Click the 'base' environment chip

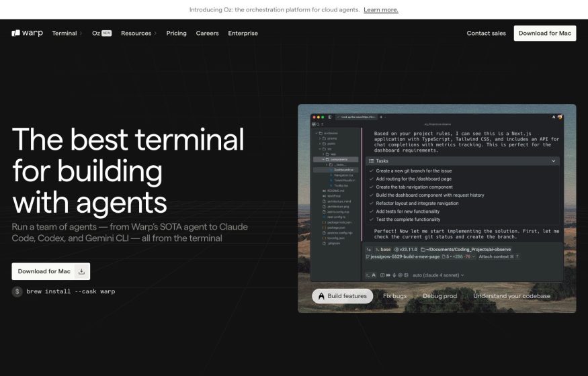[x=383, y=249]
